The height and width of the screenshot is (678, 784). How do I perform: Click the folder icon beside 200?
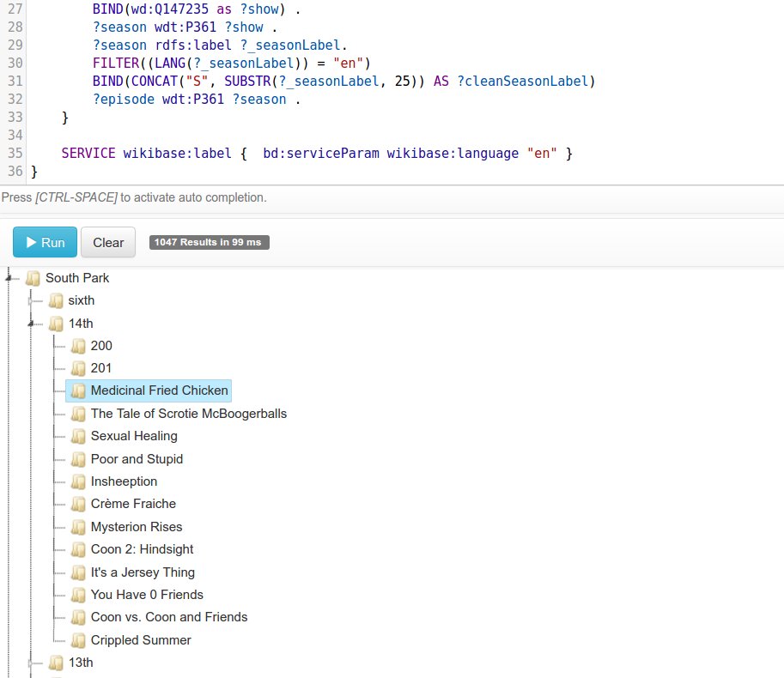[78, 346]
